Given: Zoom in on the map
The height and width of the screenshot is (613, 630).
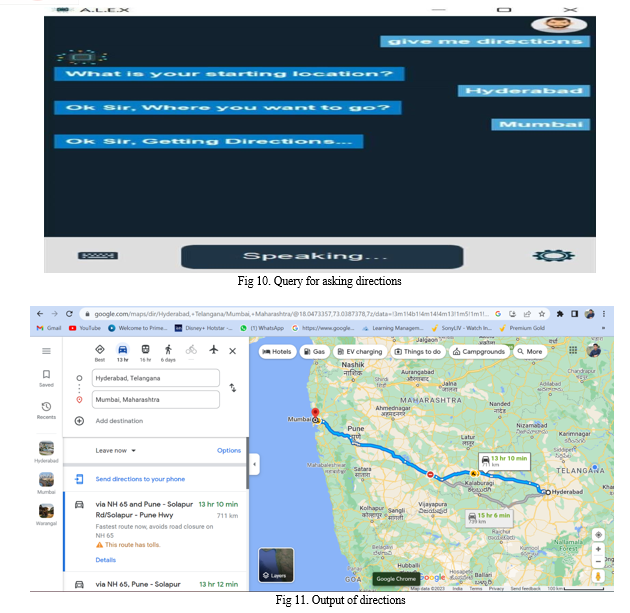Looking at the screenshot, I should point(598,549).
